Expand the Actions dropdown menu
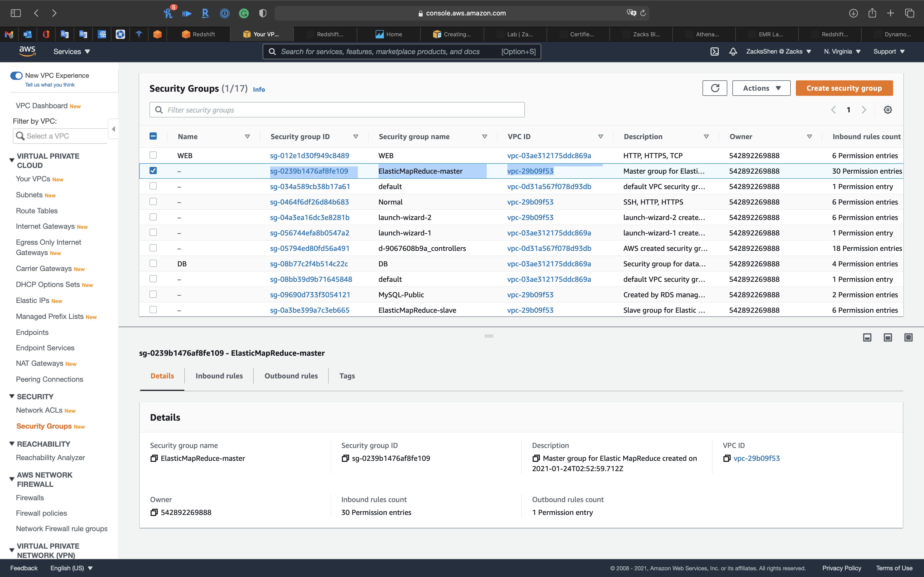Screen dimensions: 924x577 click(761, 88)
